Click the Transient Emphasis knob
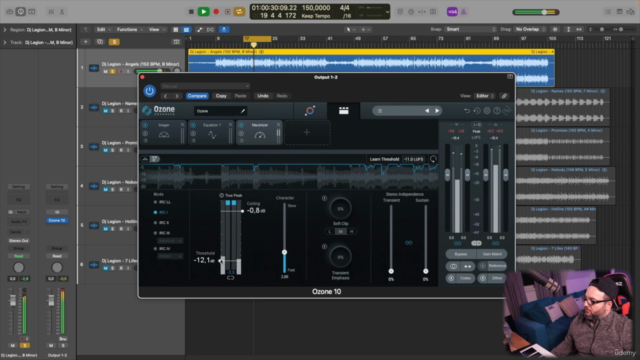The image size is (640, 360). click(340, 257)
